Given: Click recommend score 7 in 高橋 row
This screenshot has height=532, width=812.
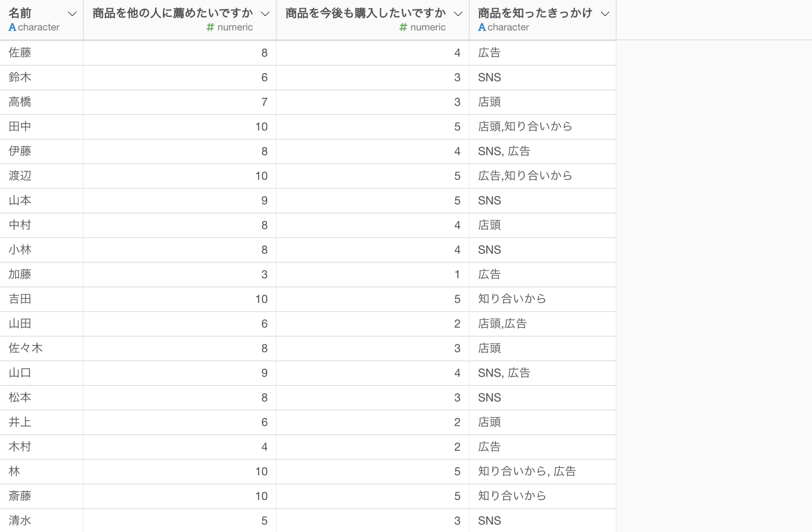Looking at the screenshot, I should click(x=264, y=102).
